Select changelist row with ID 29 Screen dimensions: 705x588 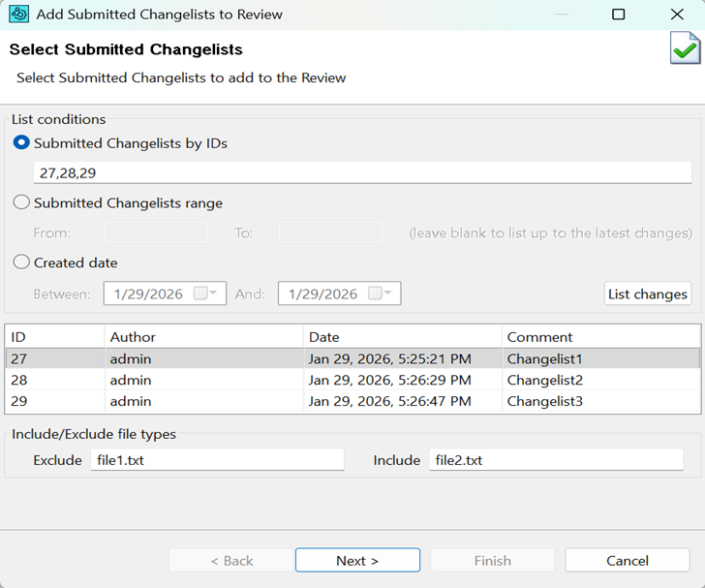pyautogui.click(x=352, y=401)
